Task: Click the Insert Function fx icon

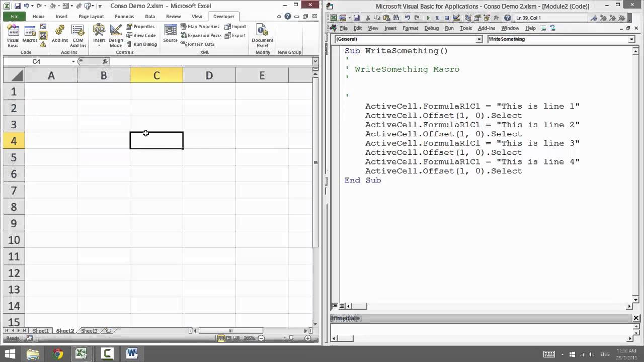Action: point(105,61)
